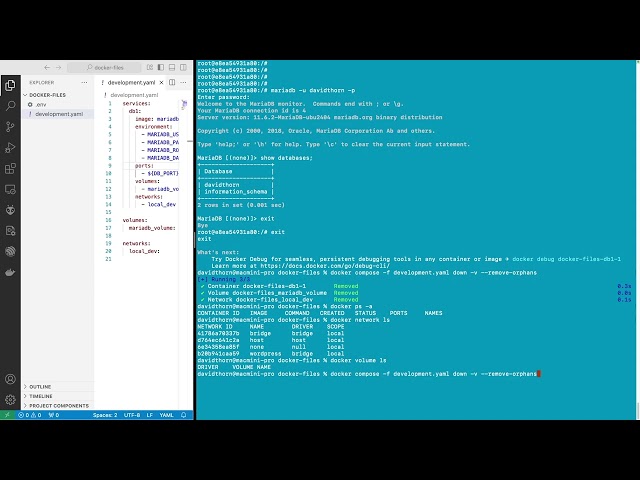
Task: Click the terminal window vertical scrollbar
Action: pyautogui.click(x=638, y=411)
